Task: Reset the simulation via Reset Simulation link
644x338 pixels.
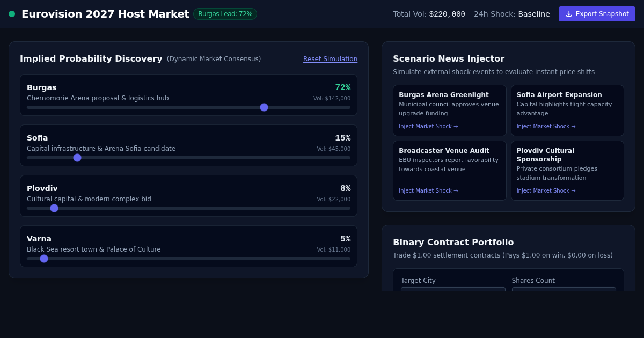Action: (330, 59)
